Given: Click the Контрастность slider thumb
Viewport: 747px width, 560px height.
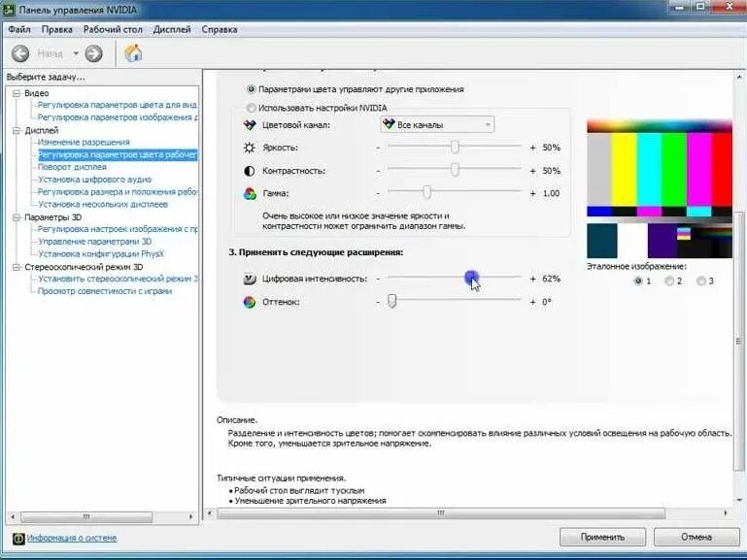Looking at the screenshot, I should coord(455,170).
